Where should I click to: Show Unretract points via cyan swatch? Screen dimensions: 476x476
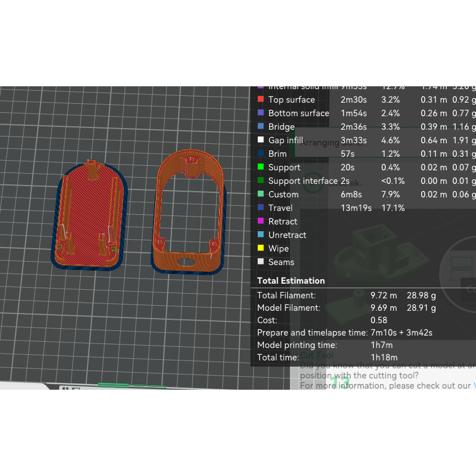[x=261, y=235]
